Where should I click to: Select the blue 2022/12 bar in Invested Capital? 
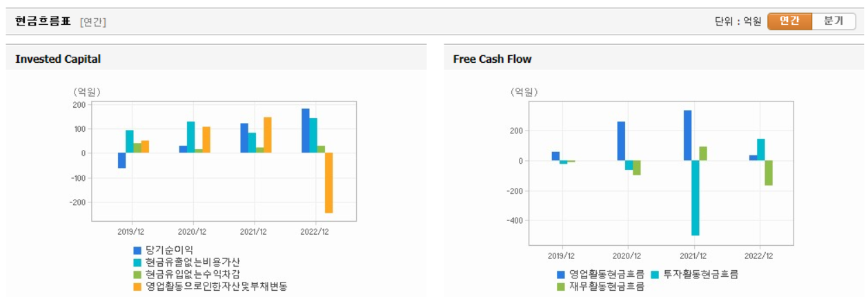coord(306,131)
